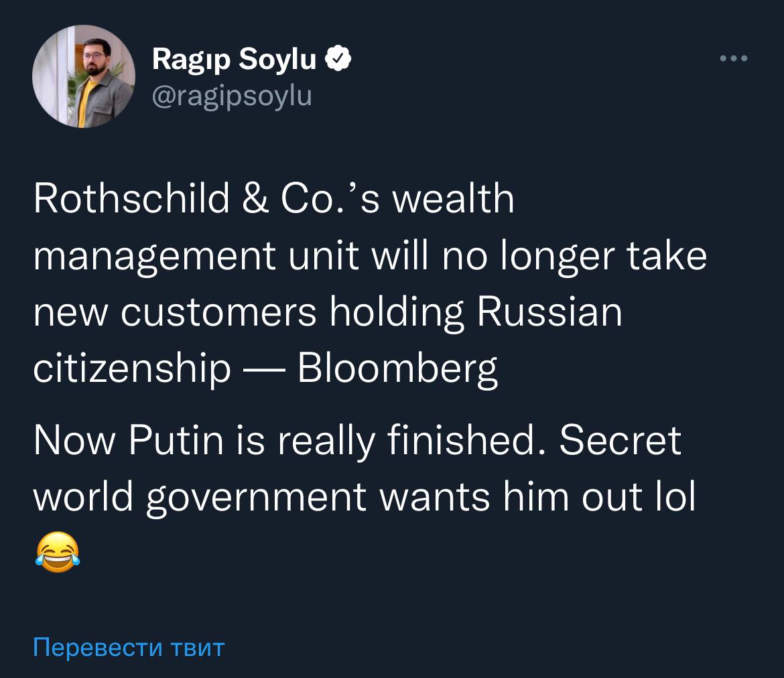The height and width of the screenshot is (678, 784).
Task: Click the word "citizenship" in the tweet
Action: (131, 368)
